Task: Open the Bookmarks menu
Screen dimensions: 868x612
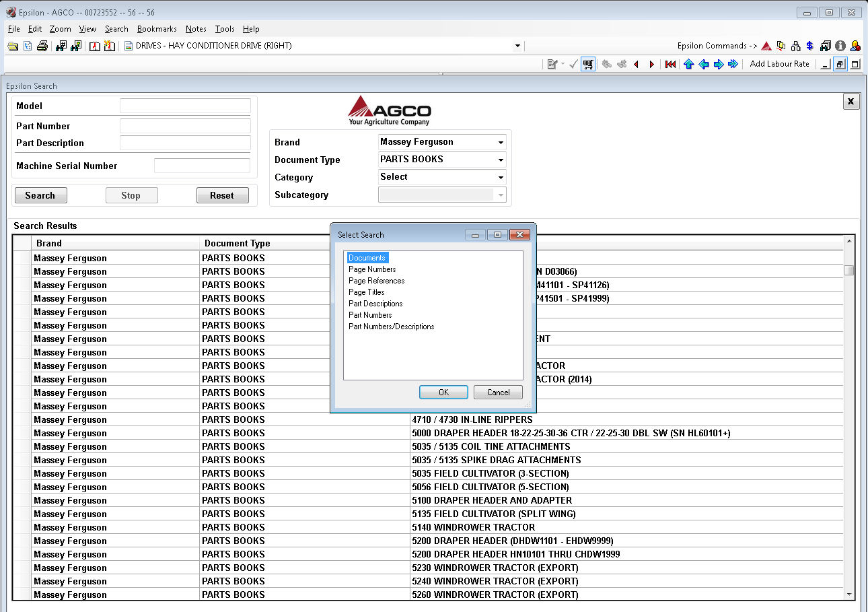Action: click(x=157, y=29)
